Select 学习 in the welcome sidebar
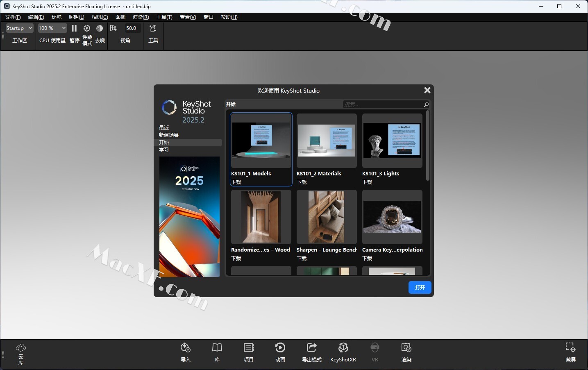 (x=164, y=150)
